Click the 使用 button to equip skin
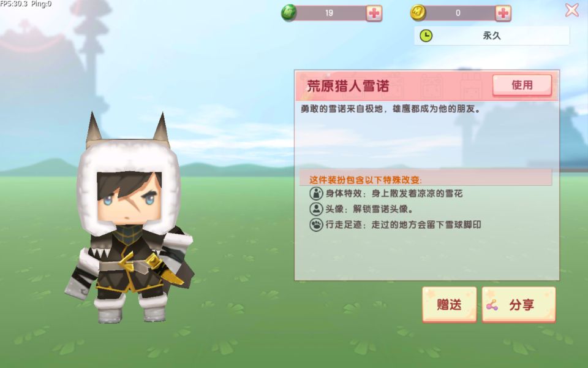 (x=522, y=85)
